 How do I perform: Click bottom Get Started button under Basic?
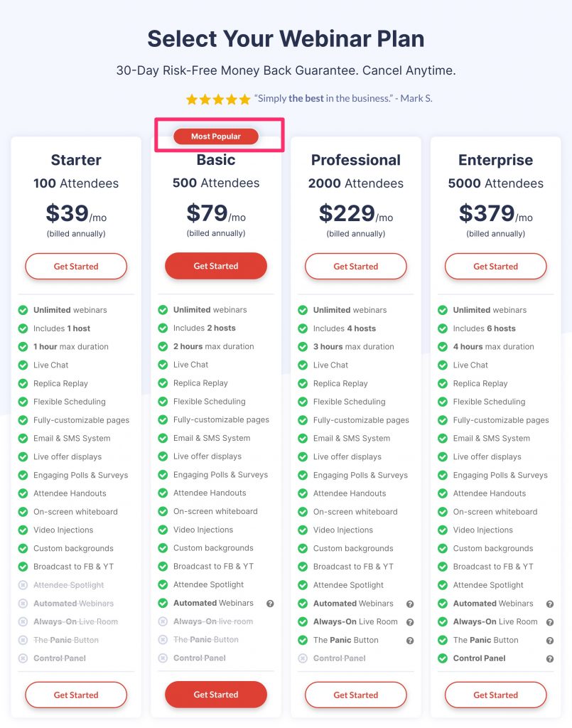pyautogui.click(x=216, y=695)
